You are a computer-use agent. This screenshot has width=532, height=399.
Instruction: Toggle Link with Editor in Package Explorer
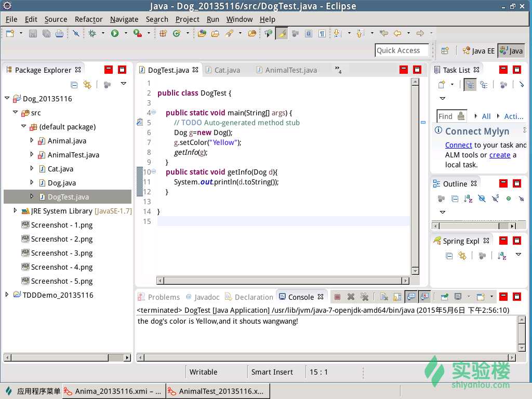(x=87, y=85)
